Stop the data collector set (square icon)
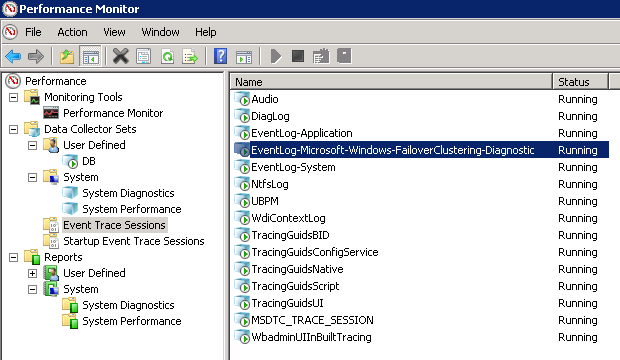Image resolution: width=620 pixels, height=360 pixels. coord(298,57)
